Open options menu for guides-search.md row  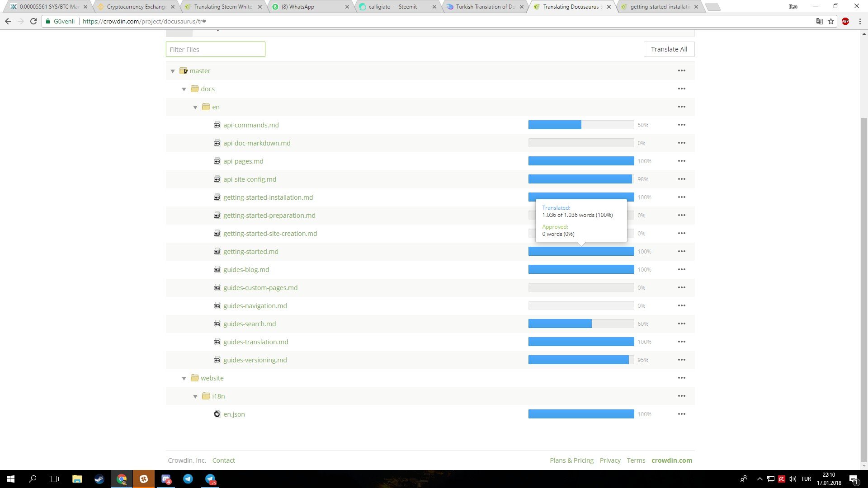681,324
